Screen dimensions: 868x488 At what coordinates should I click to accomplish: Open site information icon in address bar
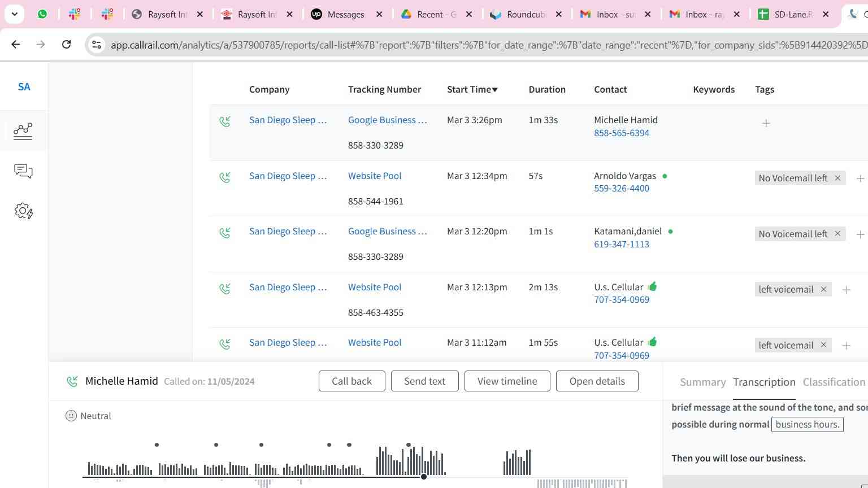tap(97, 45)
